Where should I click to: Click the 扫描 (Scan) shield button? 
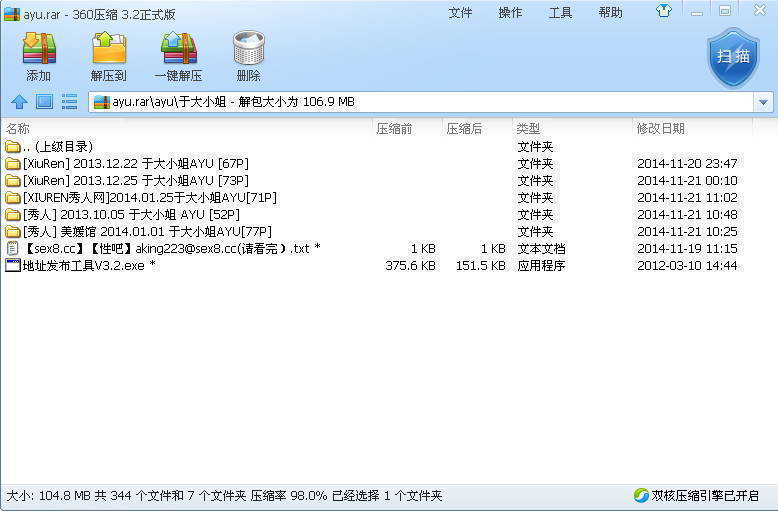pyautogui.click(x=733, y=58)
